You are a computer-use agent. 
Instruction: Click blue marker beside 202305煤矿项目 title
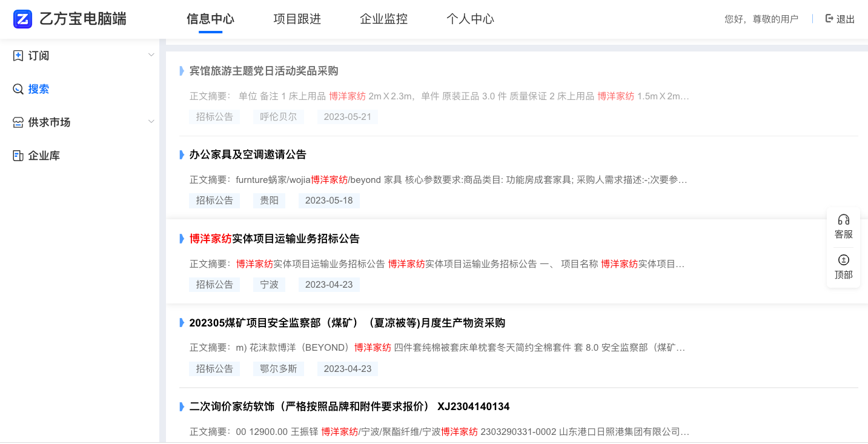click(182, 323)
